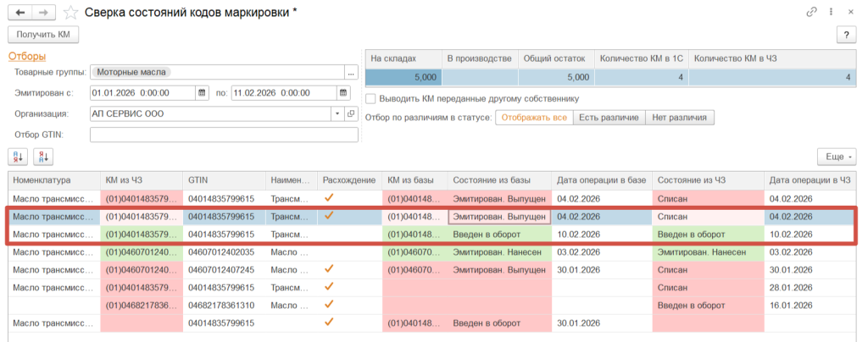Sort table ascending with А-Я icon
The width and height of the screenshot is (868, 342).
pyautogui.click(x=18, y=157)
